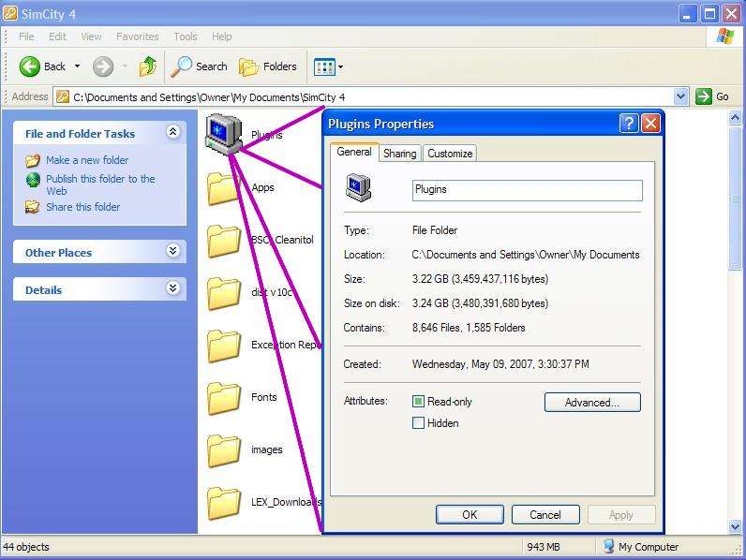This screenshot has height=560, width=746.
Task: Click the scroll down arrow of file list
Action: tap(735, 526)
